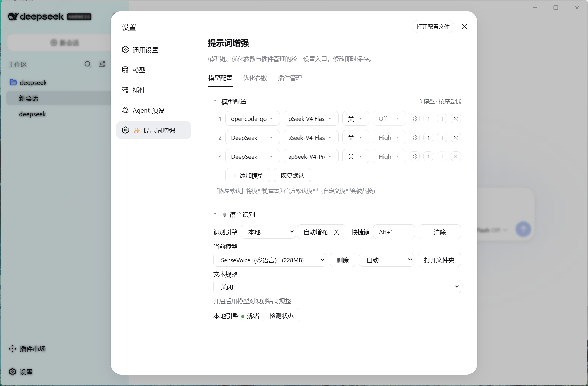Click the link icon in model row 1
588x386 pixels.
click(x=414, y=119)
